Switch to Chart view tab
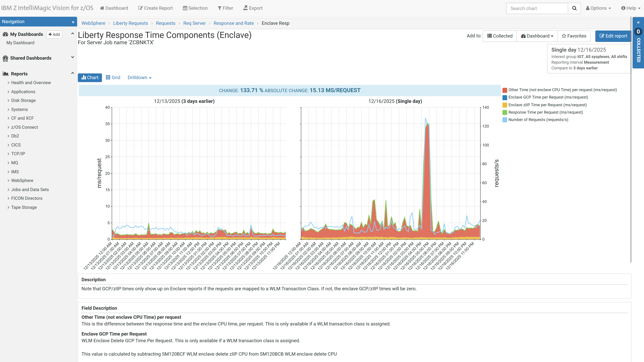 tap(90, 78)
